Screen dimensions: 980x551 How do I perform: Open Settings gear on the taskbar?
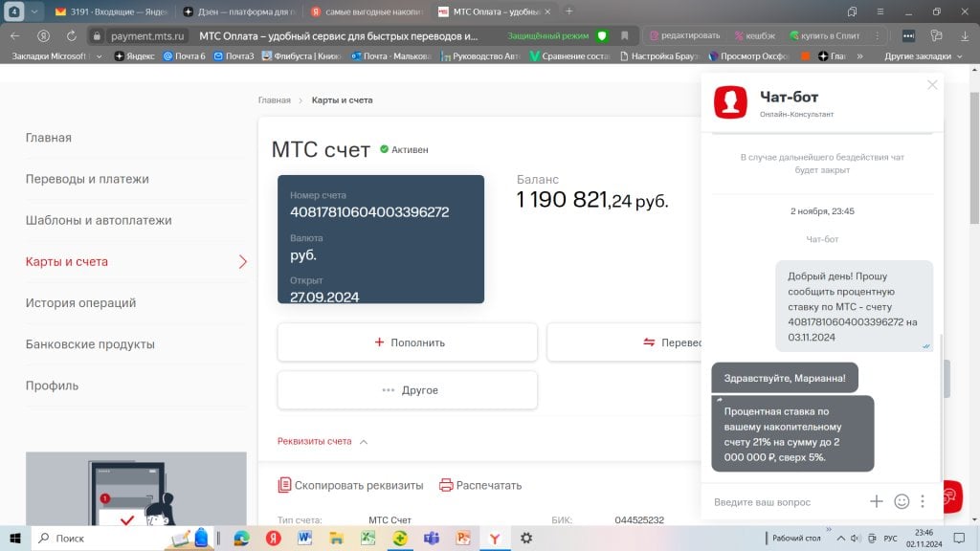pos(526,538)
